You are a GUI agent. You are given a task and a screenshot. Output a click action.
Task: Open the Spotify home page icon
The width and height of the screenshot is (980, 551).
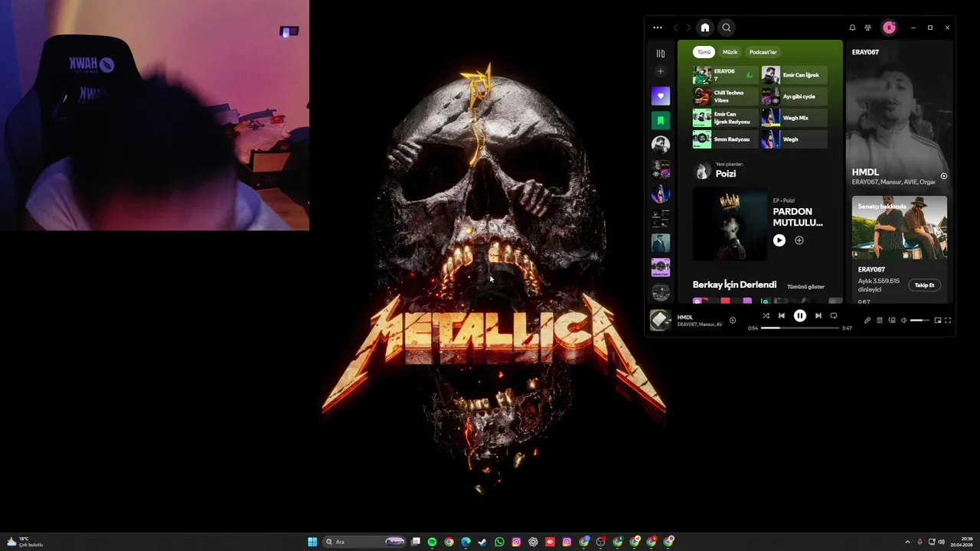point(705,28)
